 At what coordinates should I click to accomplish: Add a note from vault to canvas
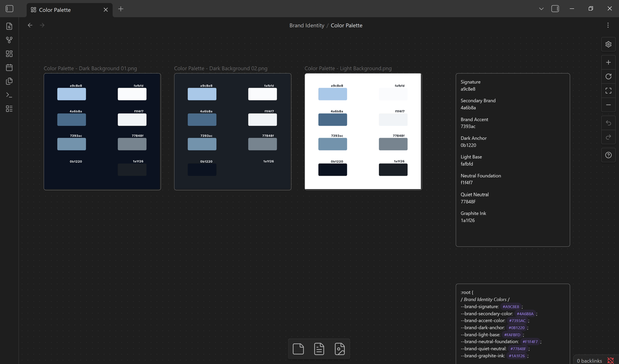(x=319, y=349)
